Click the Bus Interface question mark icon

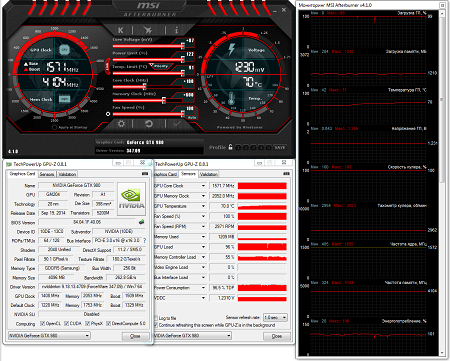tap(144, 240)
